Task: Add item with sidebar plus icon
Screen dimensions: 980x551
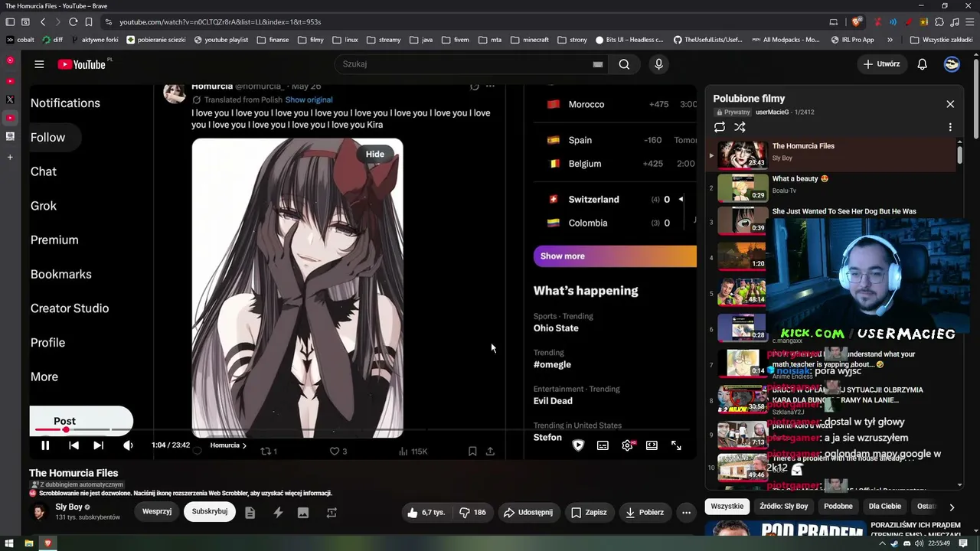Action: (10, 157)
